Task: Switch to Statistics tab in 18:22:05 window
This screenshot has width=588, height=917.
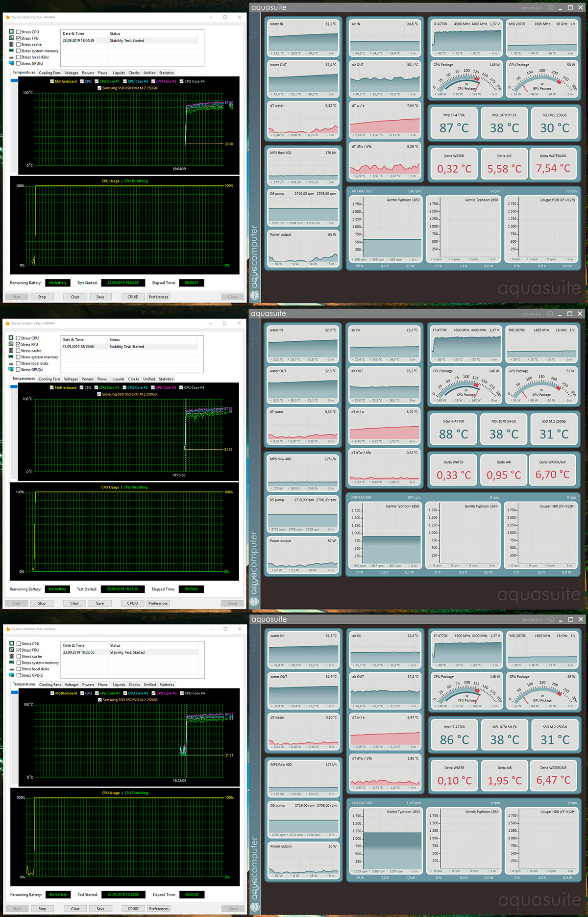Action: 167,685
